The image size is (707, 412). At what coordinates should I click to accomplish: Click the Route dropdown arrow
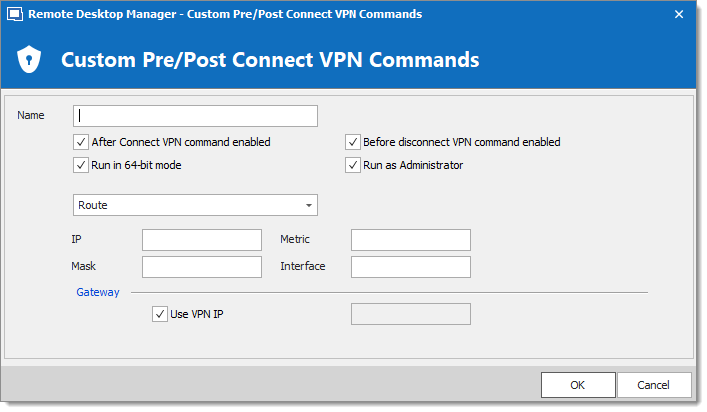(309, 205)
